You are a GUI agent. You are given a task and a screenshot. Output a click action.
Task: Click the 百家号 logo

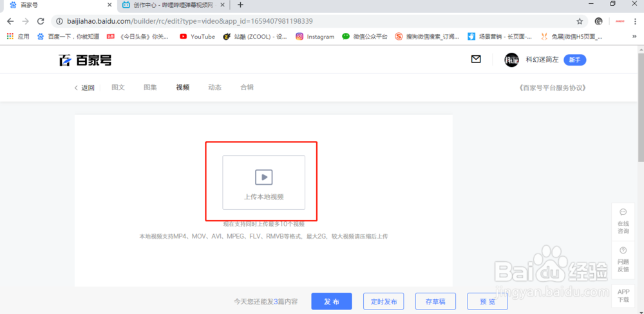click(85, 60)
